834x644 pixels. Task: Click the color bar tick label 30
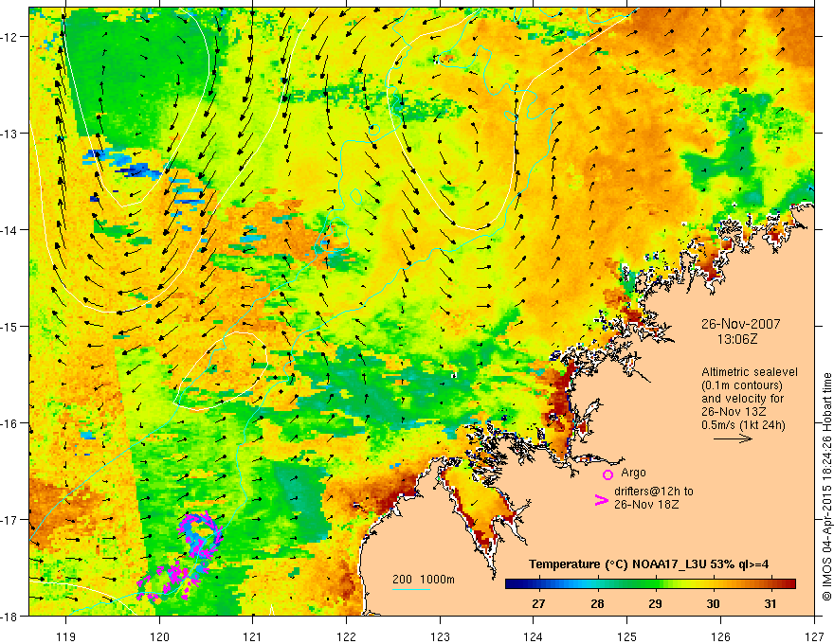[x=713, y=604]
